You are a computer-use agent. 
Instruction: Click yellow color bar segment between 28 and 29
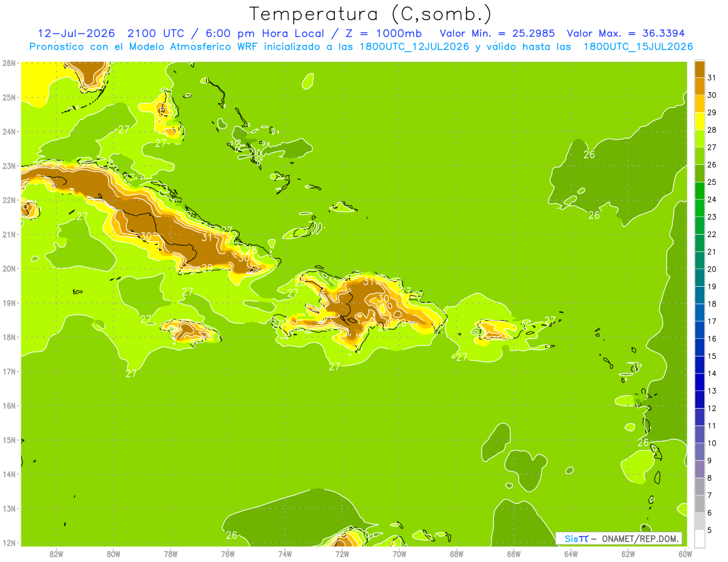(x=699, y=121)
